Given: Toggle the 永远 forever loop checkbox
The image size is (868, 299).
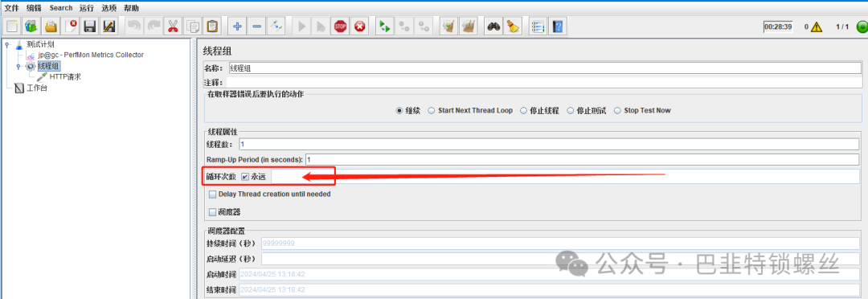Looking at the screenshot, I should pos(245,177).
